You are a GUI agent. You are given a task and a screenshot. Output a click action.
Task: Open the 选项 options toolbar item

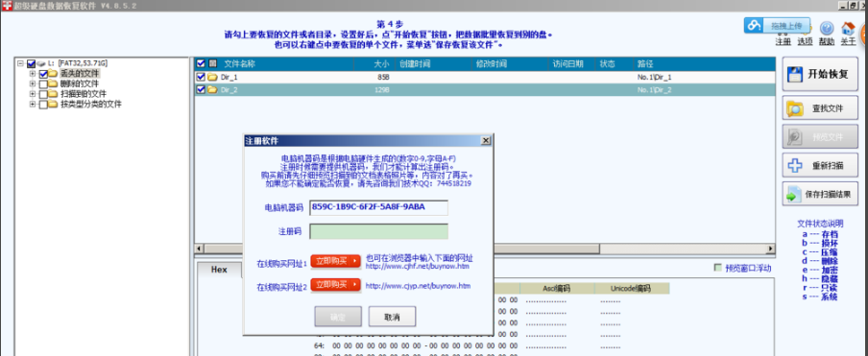pyautogui.click(x=805, y=41)
